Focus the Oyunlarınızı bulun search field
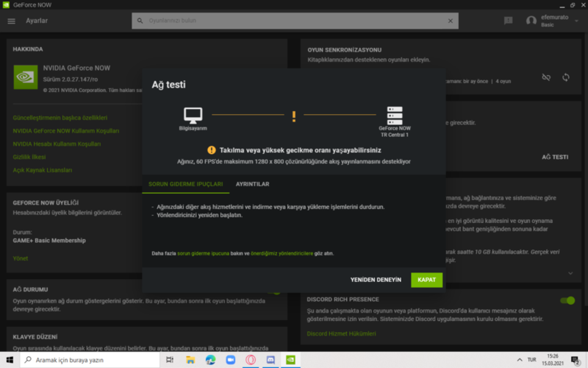 coord(295,21)
